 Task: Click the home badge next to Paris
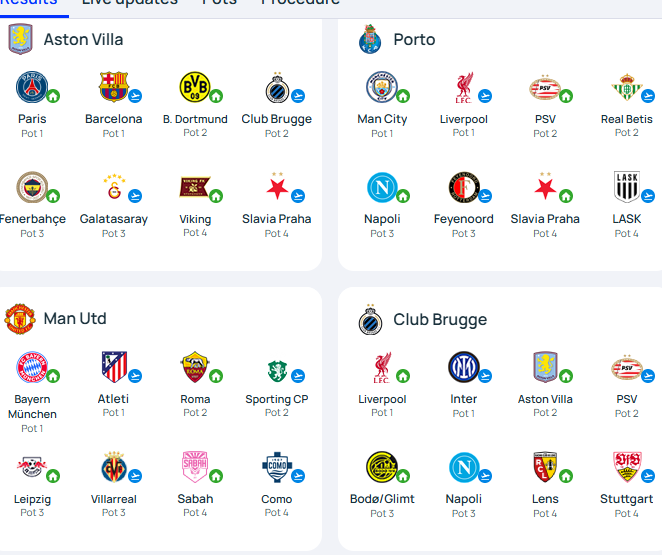click(53, 96)
